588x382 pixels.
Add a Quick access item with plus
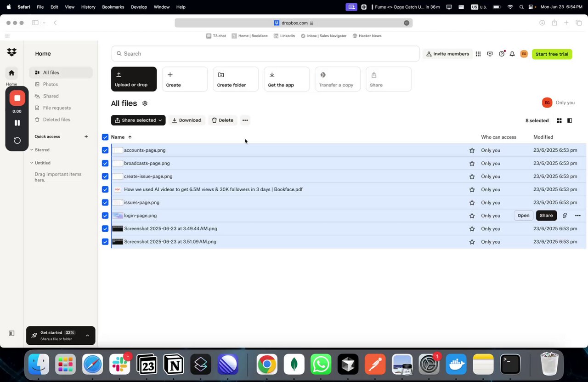[x=86, y=137]
